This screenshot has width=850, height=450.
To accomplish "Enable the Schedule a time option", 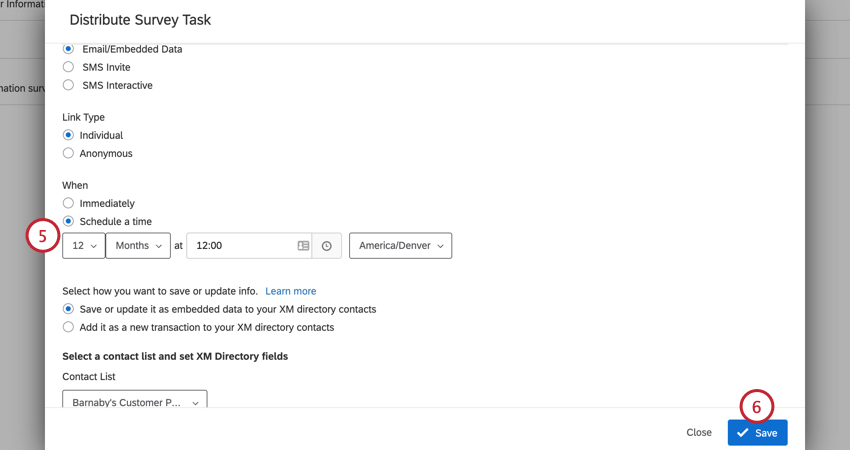I will (x=68, y=221).
